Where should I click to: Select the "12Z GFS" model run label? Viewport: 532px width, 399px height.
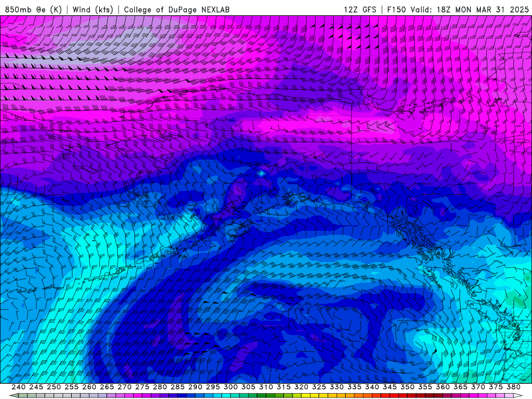[360, 9]
